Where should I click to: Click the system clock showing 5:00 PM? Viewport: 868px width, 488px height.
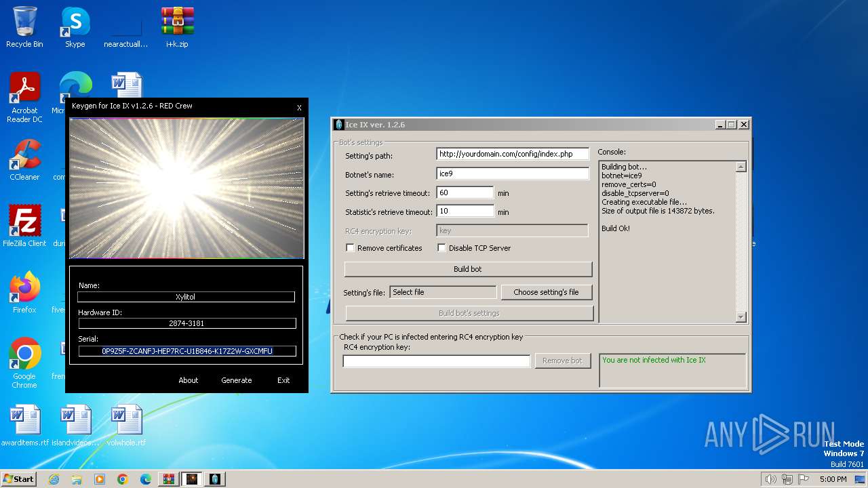coord(833,479)
